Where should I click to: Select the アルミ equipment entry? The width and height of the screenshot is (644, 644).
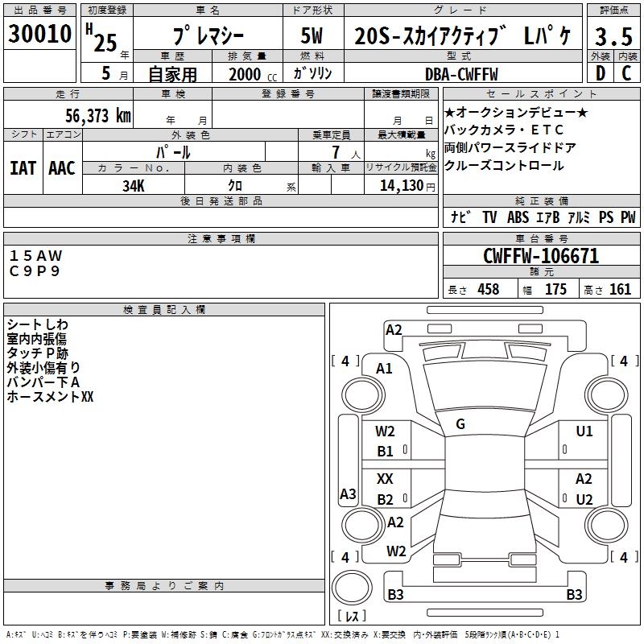coord(579,217)
